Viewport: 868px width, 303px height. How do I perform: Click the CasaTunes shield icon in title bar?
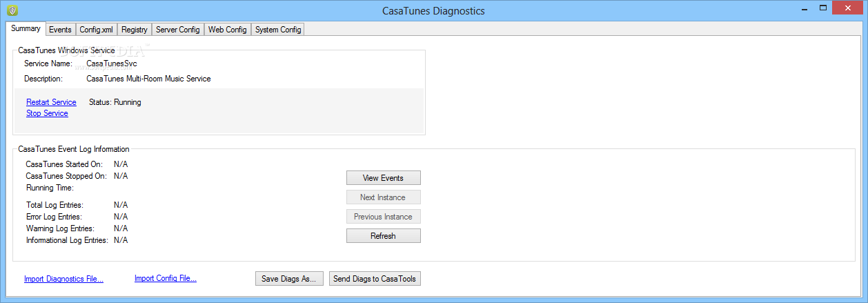12,10
